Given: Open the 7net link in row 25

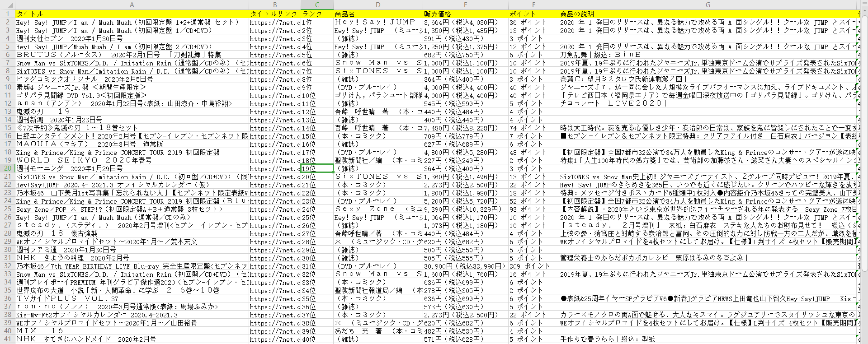Looking at the screenshot, I should click(x=274, y=209).
